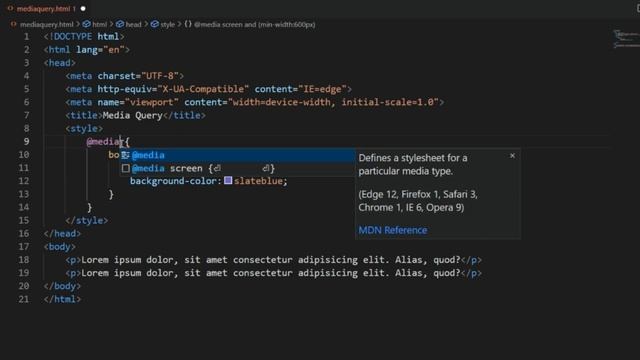
Task: Click the snippet square icon beside @media screen
Action: [126, 168]
